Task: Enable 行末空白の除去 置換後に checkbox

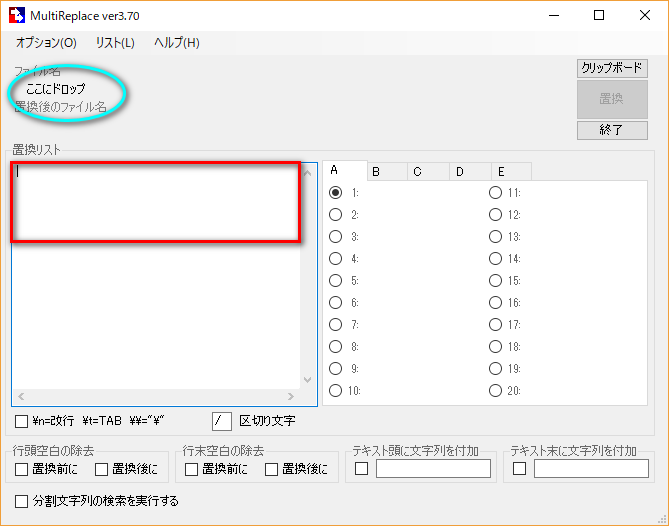Action: click(x=271, y=469)
